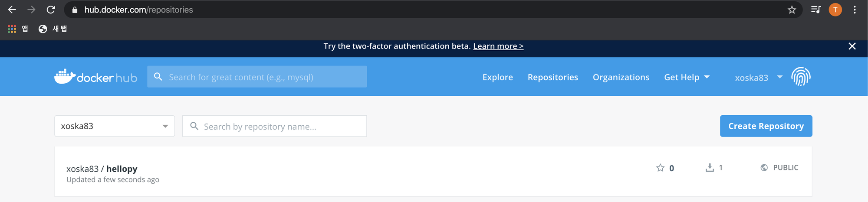Click the browser forward arrow
The height and width of the screenshot is (202, 868).
(31, 10)
